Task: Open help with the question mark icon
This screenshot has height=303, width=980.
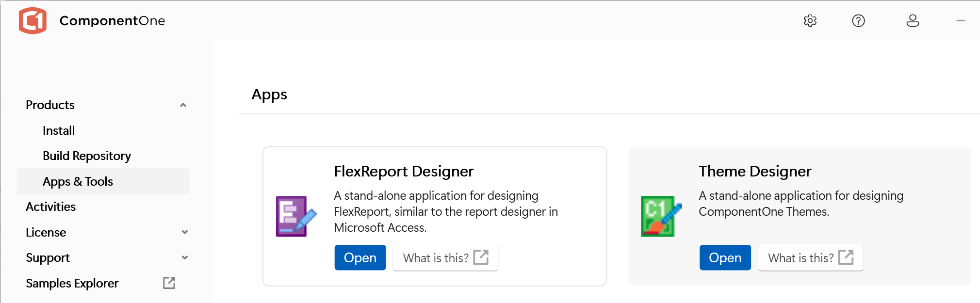Action: click(x=858, y=21)
